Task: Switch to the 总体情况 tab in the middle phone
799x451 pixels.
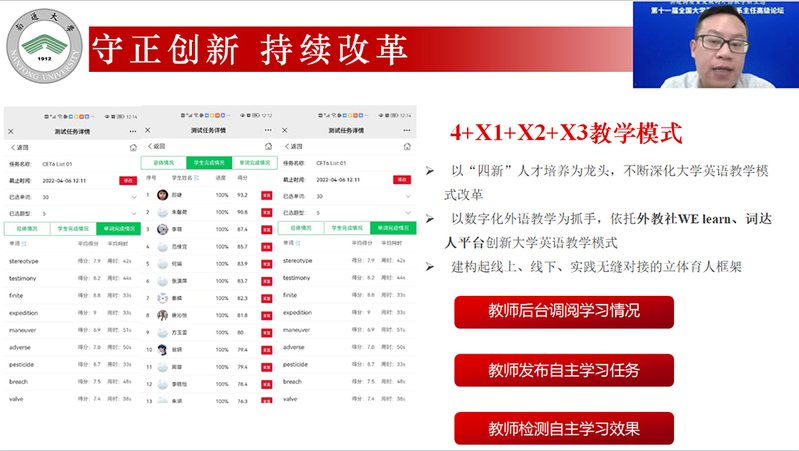Action: coord(163,162)
